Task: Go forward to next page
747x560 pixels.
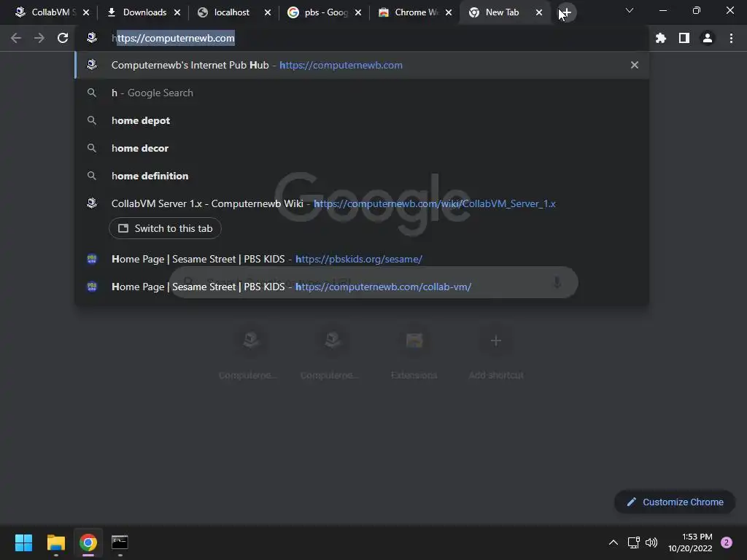Action: pos(39,38)
